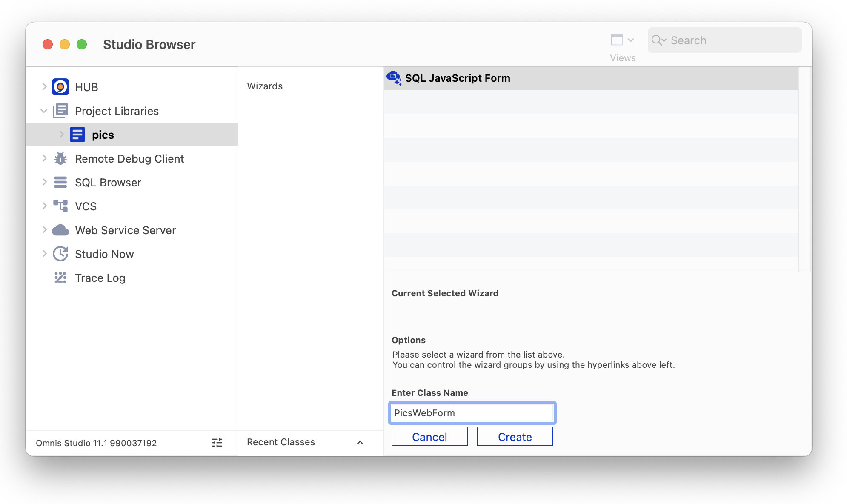Image resolution: width=847 pixels, height=504 pixels.
Task: Expand the Remote Debug Client node
Action: click(44, 158)
